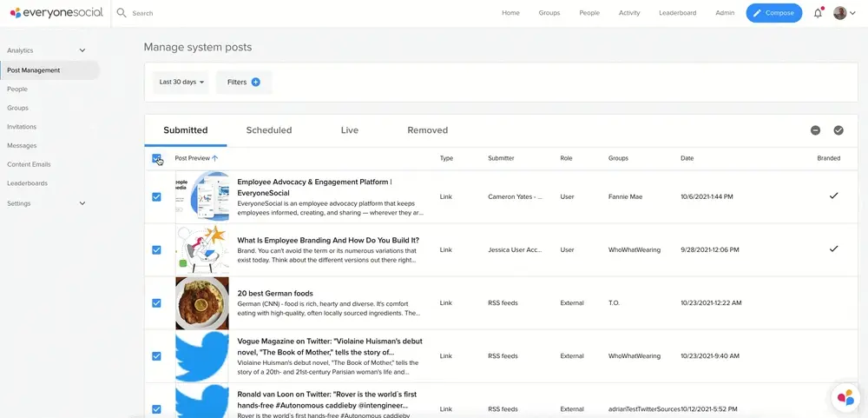Open post title '20 best German foods'
The image size is (868, 418).
[x=275, y=293]
